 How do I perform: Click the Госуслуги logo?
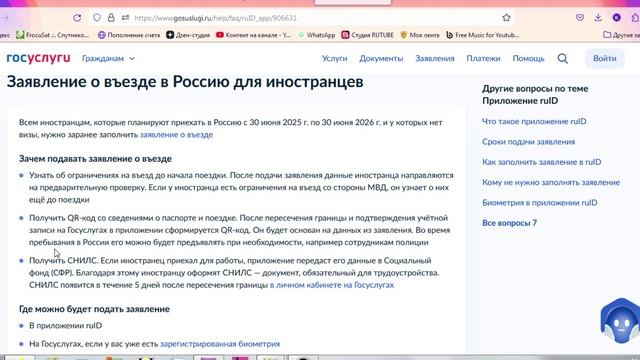coord(38,58)
